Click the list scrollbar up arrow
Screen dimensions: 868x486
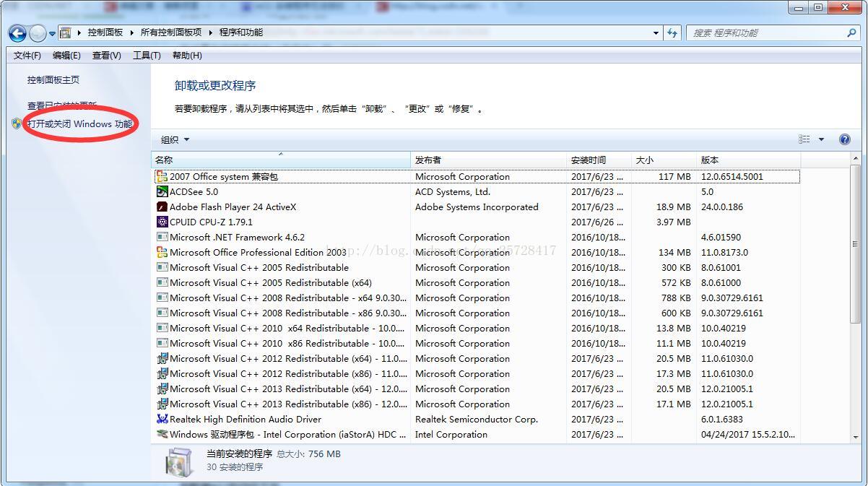tap(856, 158)
